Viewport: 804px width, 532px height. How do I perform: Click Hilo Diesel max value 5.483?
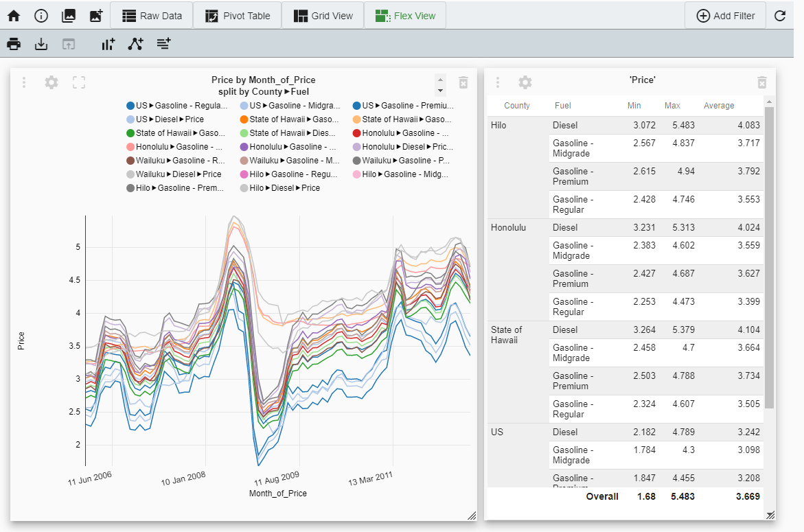(683, 125)
